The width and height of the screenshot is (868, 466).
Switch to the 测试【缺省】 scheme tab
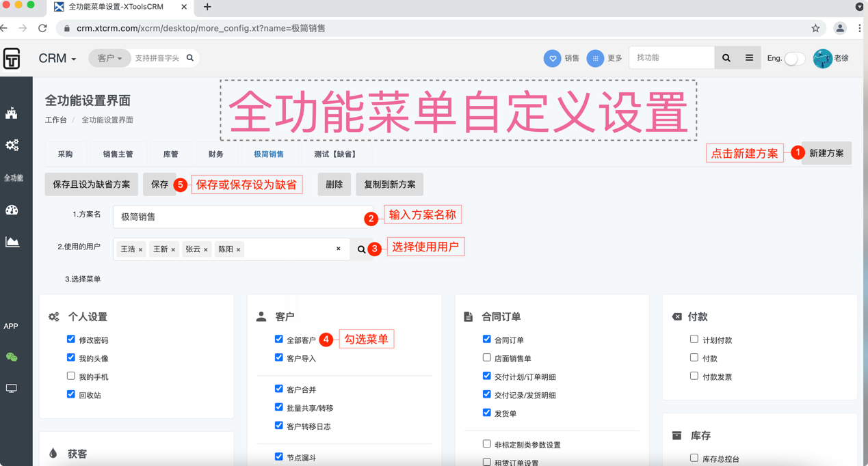335,154
